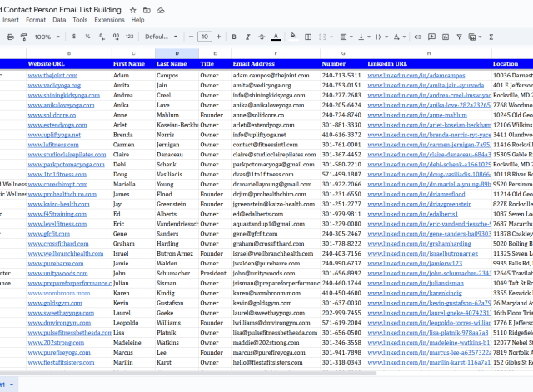Click the document title text
Screen dimensions: 533x392
click(x=61, y=10)
